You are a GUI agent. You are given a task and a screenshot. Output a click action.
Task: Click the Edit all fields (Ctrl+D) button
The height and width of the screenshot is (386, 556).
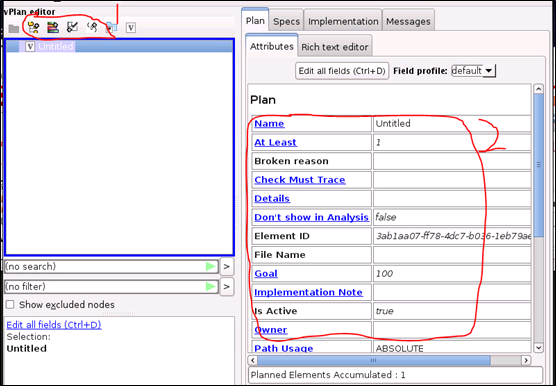tap(342, 71)
